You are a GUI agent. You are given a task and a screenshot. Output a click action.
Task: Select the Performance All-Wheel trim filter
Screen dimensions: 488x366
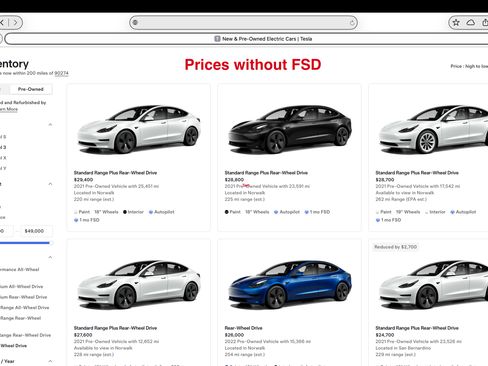19,269
